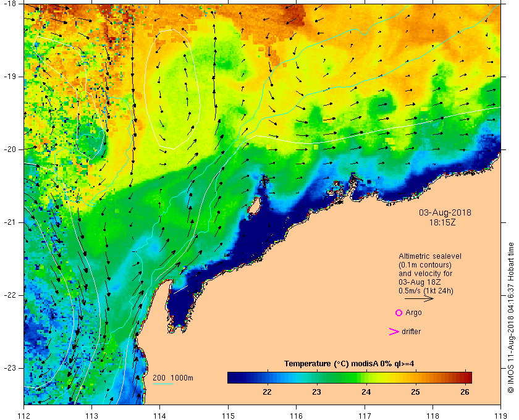Click the longitude axis label 116

296,416
